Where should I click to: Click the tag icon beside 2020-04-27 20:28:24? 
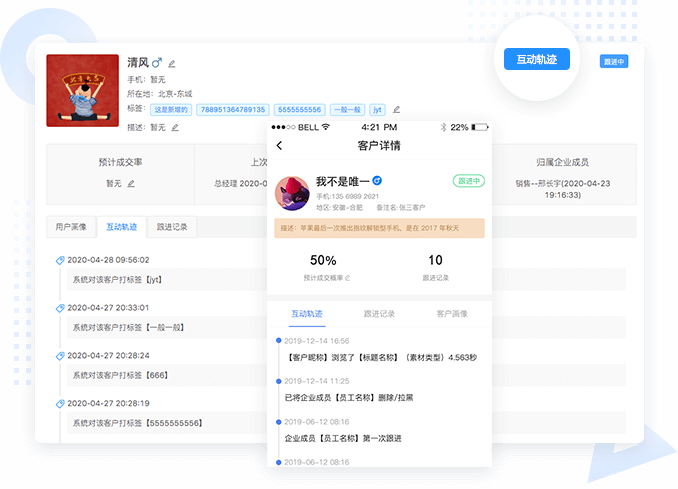point(61,355)
